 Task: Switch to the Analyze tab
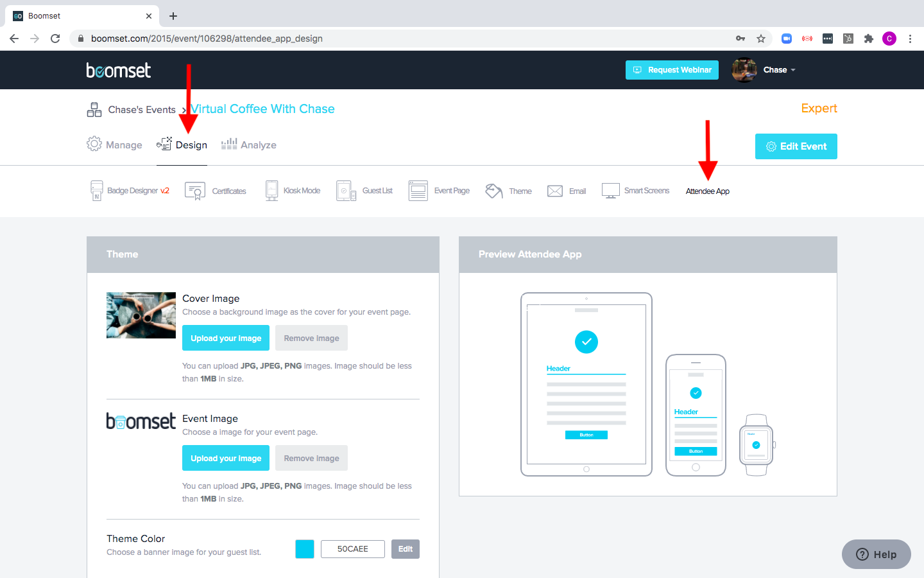click(x=249, y=144)
